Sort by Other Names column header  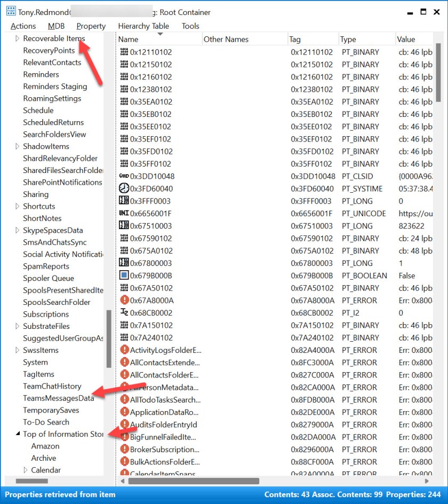[x=244, y=39]
